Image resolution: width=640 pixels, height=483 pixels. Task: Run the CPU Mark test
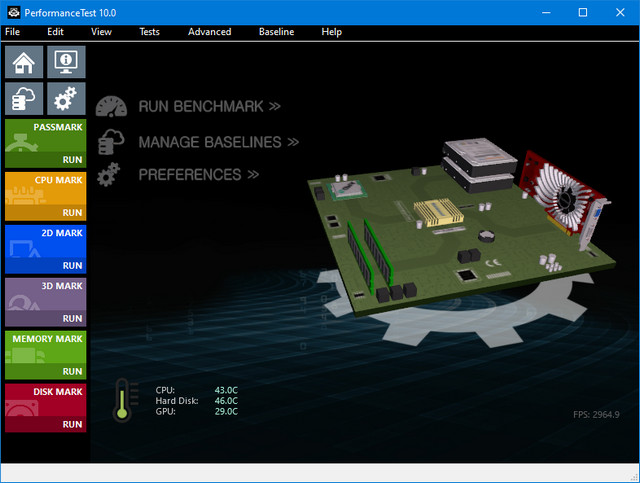pos(46,196)
